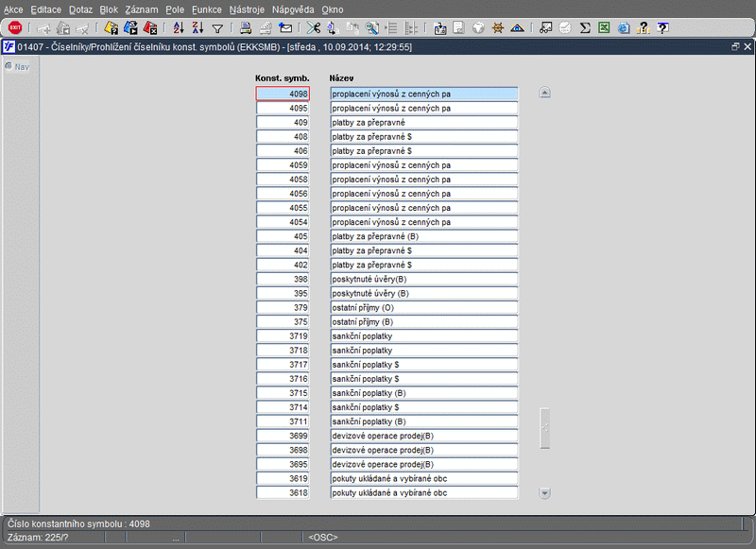The image size is (756, 549).
Task: Select 'ostatní příjmy (O)' name field
Action: [423, 307]
